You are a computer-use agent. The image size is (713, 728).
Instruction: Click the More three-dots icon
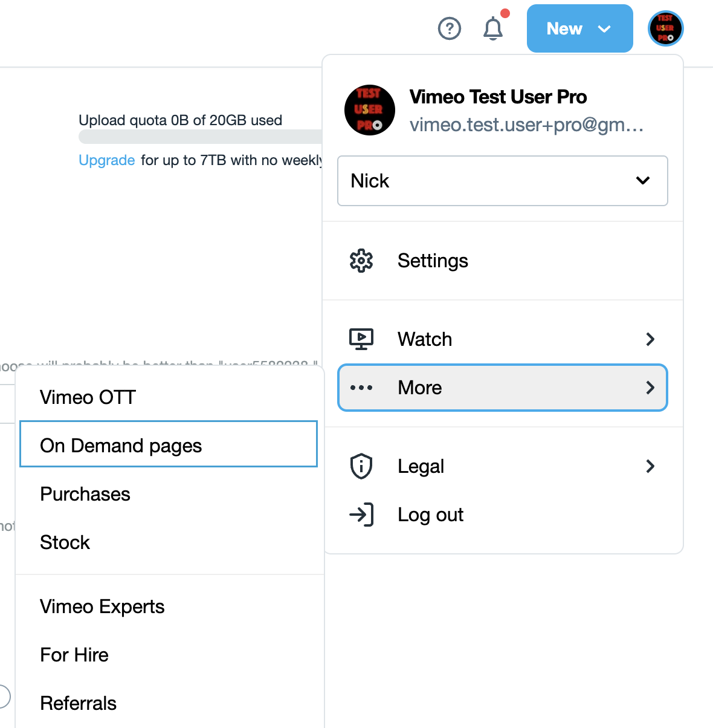pos(361,388)
